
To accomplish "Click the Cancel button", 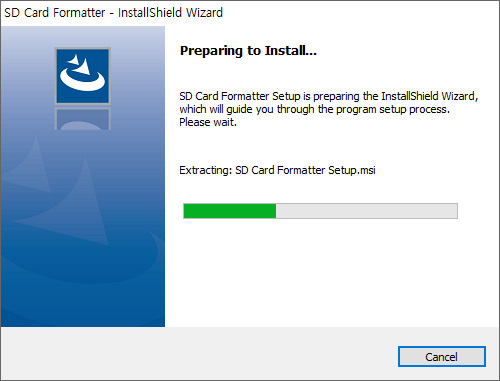I will [442, 357].
